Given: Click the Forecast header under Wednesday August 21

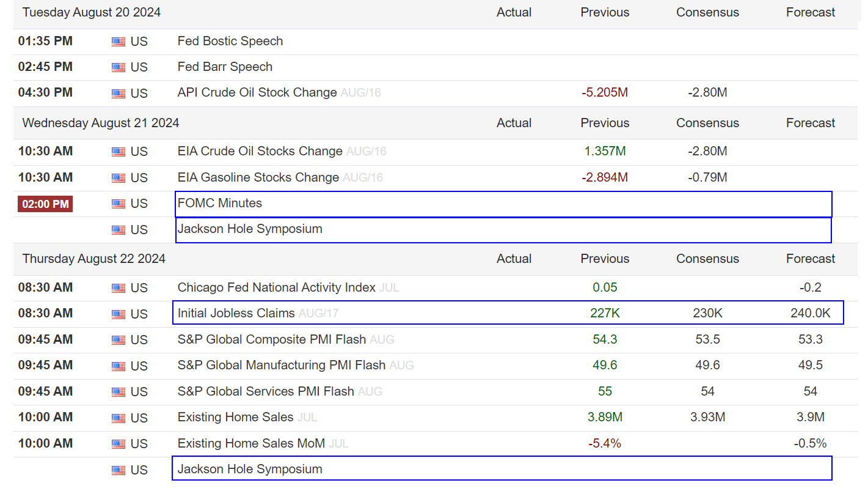Looking at the screenshot, I should pos(811,123).
